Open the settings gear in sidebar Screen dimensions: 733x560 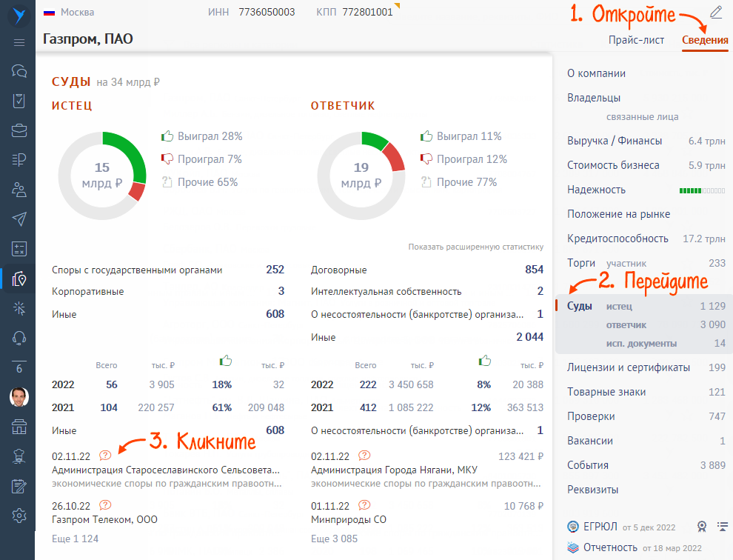coord(19,516)
